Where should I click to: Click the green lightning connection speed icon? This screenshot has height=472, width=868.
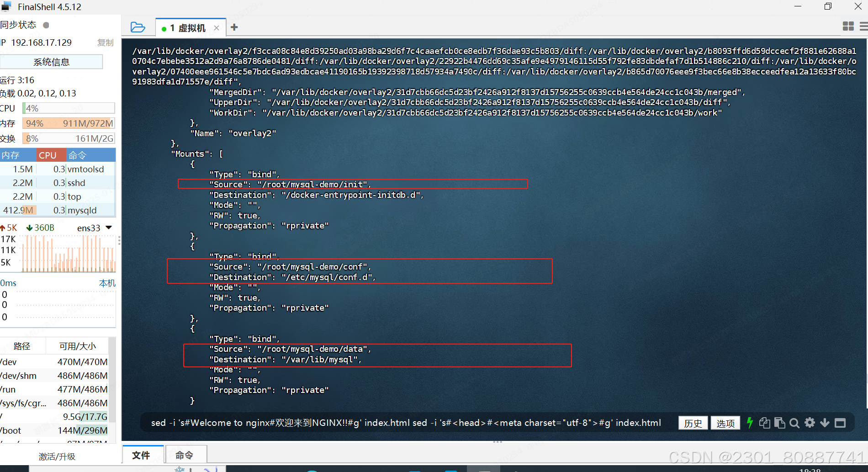point(750,423)
